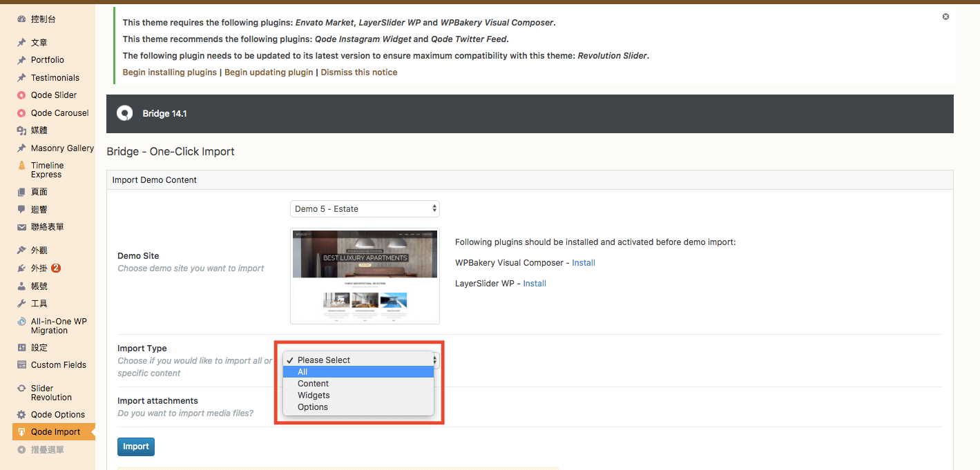Click the Testimonials pin icon
Viewport: 980px width, 470px height.
tap(21, 78)
